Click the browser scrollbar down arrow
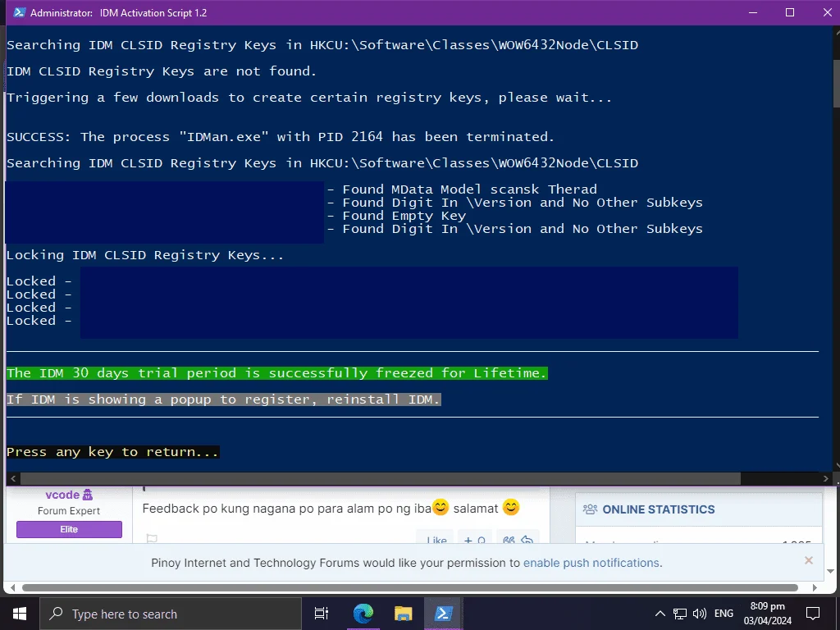Image resolution: width=840 pixels, height=630 pixels. click(831, 571)
